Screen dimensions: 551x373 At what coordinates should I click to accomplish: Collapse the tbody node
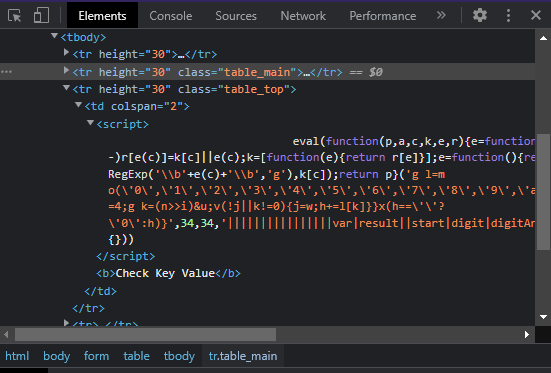pyautogui.click(x=54, y=36)
